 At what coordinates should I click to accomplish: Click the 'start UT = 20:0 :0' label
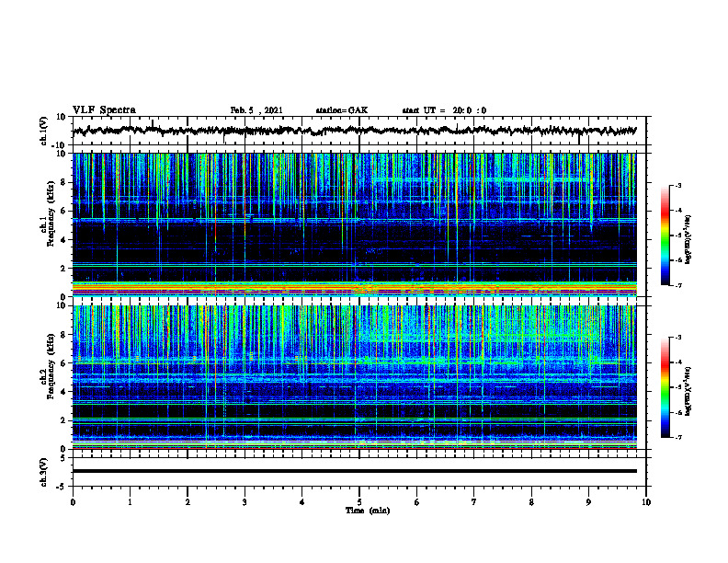[x=444, y=110]
